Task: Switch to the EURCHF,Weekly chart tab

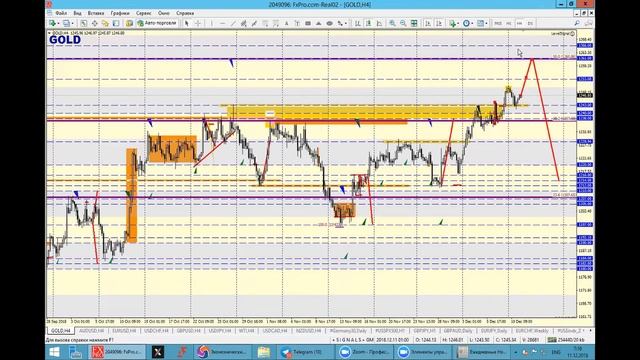Action: [532, 331]
